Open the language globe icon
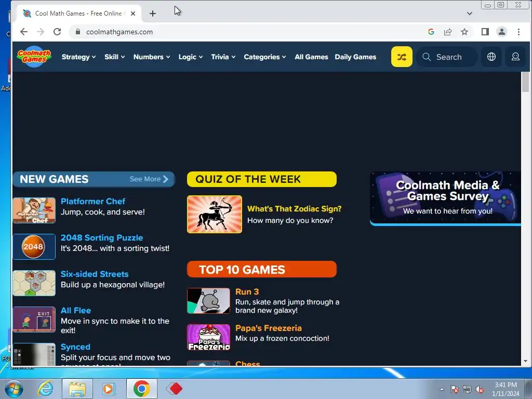The width and height of the screenshot is (532, 399). (x=491, y=57)
